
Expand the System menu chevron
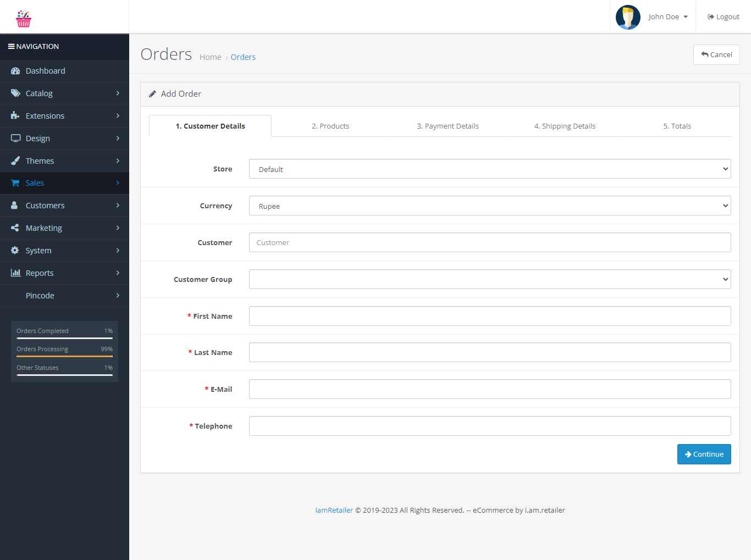118,251
